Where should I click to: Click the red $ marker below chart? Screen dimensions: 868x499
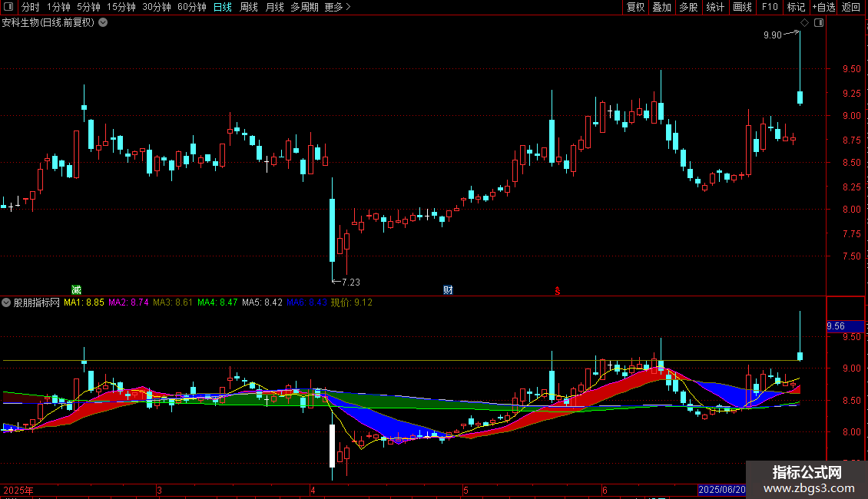(x=558, y=291)
